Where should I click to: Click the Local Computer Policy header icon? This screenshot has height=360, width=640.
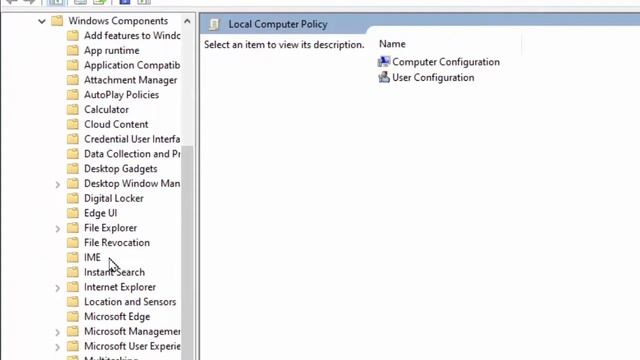pos(214,24)
